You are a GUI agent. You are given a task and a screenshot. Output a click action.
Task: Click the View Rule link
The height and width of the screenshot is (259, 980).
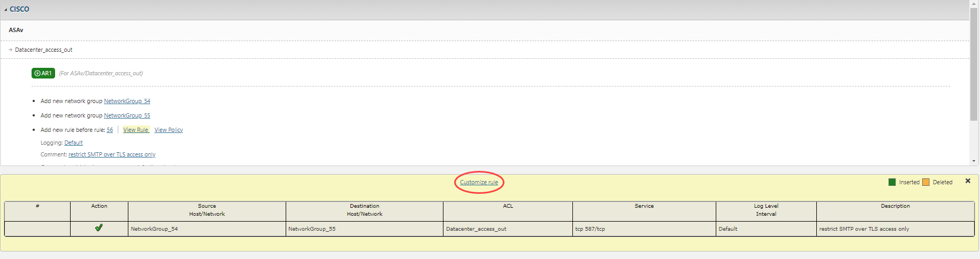[x=136, y=130]
